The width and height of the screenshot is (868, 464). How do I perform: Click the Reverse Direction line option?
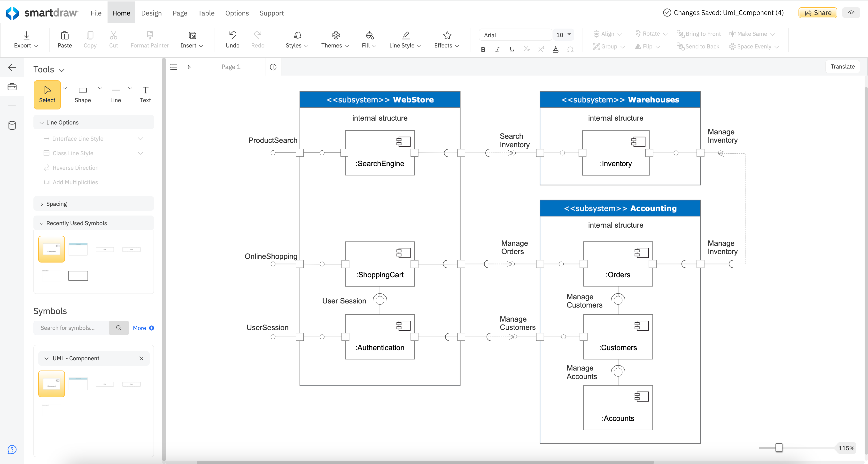pos(76,168)
